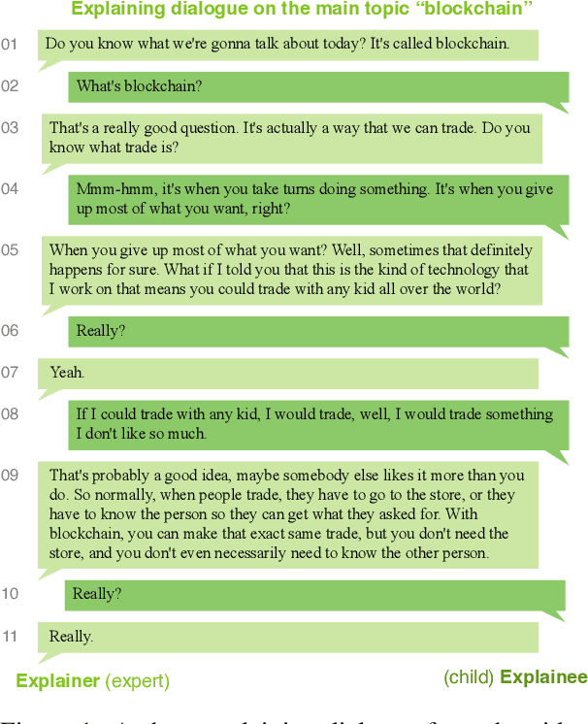The image size is (588, 724).
Task: Select the "What's blockchain?" reply bubble
Action: 317,86
